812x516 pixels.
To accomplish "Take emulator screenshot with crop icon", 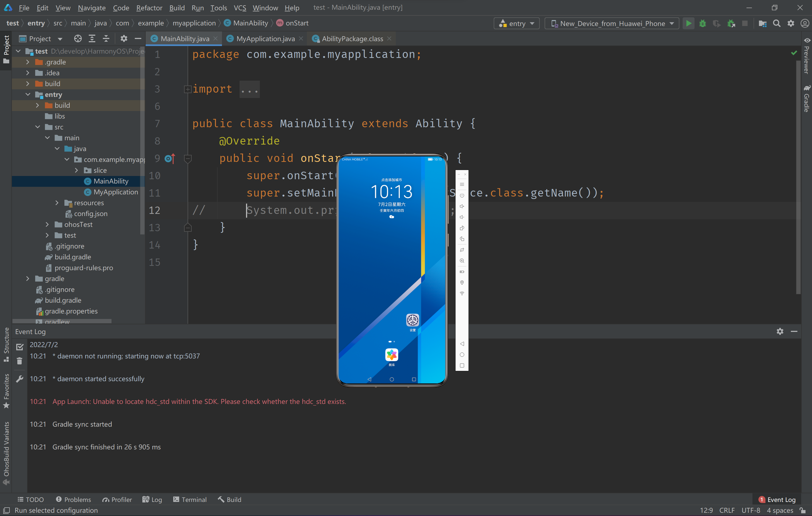I will [462, 250].
